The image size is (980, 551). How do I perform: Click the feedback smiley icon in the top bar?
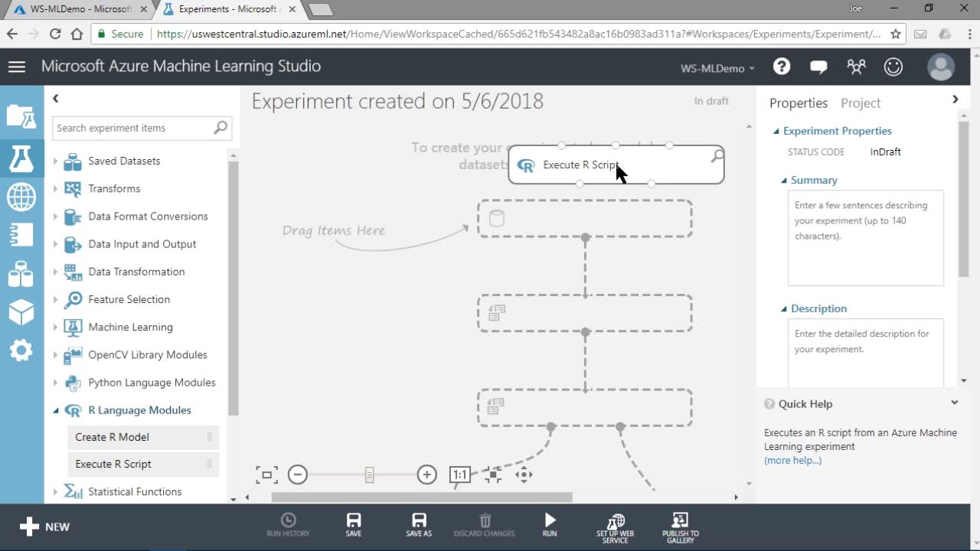click(893, 67)
